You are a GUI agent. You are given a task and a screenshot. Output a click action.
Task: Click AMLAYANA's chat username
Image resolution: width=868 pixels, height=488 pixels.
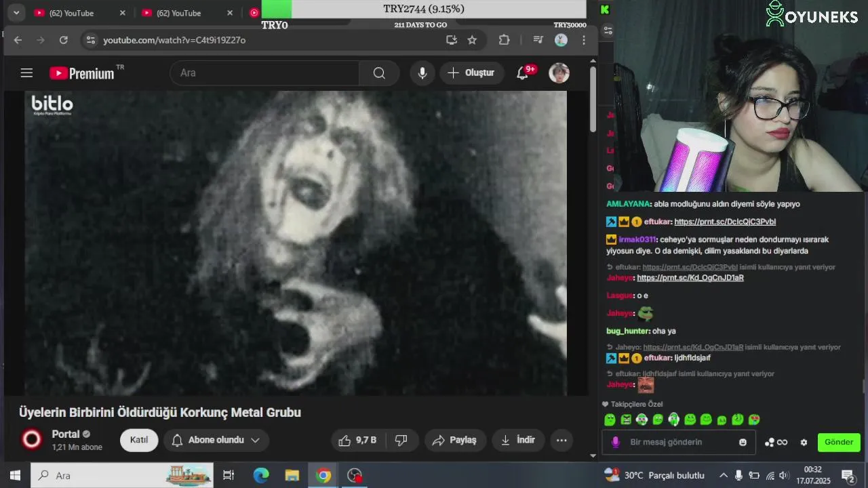pos(629,204)
